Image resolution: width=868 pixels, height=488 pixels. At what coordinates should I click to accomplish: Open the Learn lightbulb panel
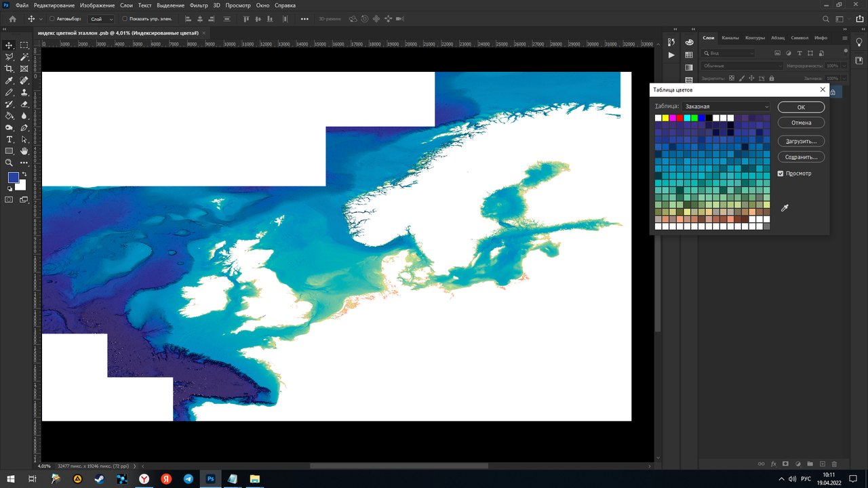[858, 41]
